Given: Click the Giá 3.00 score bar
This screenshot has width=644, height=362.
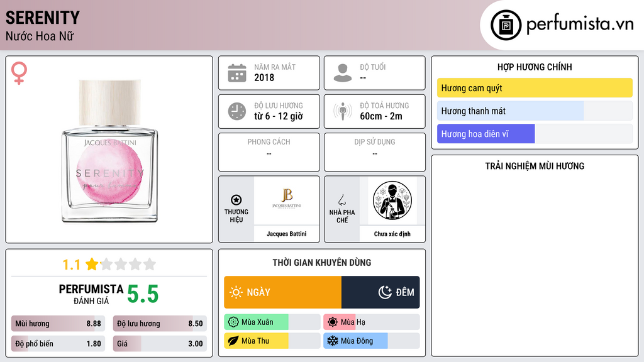Looking at the screenshot, I should click(160, 344).
